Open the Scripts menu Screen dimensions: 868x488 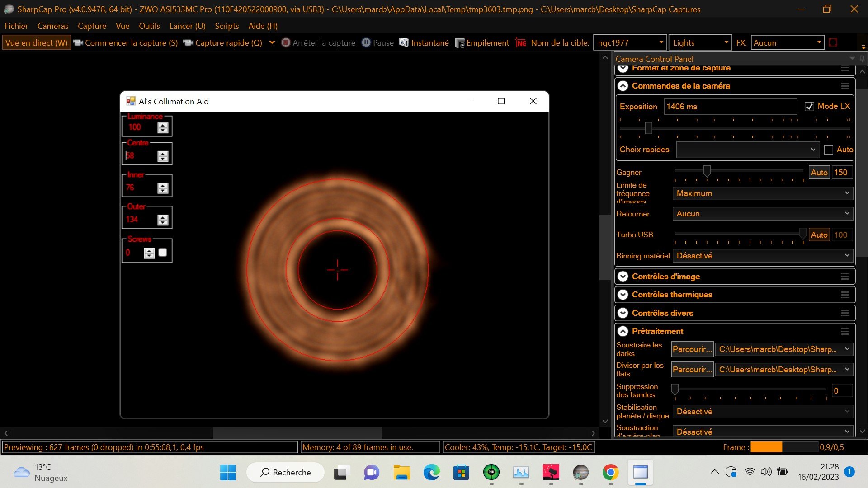point(226,26)
